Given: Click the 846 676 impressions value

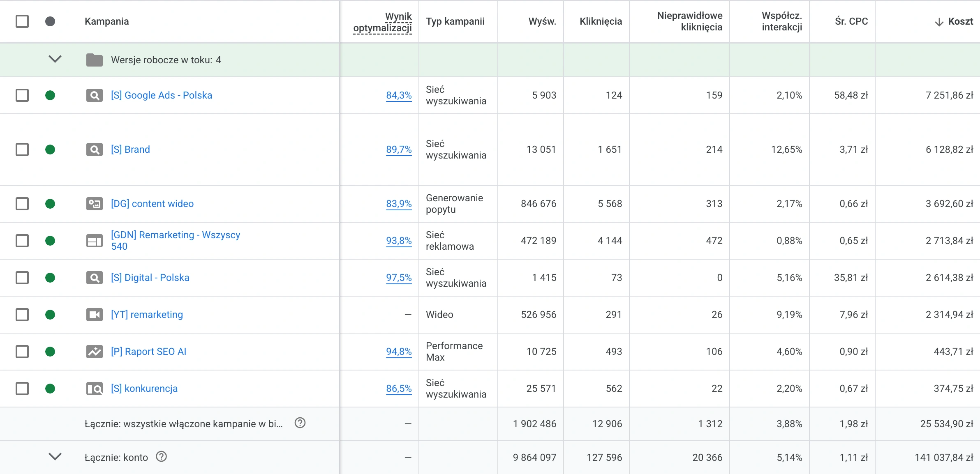Looking at the screenshot, I should pos(539,204).
